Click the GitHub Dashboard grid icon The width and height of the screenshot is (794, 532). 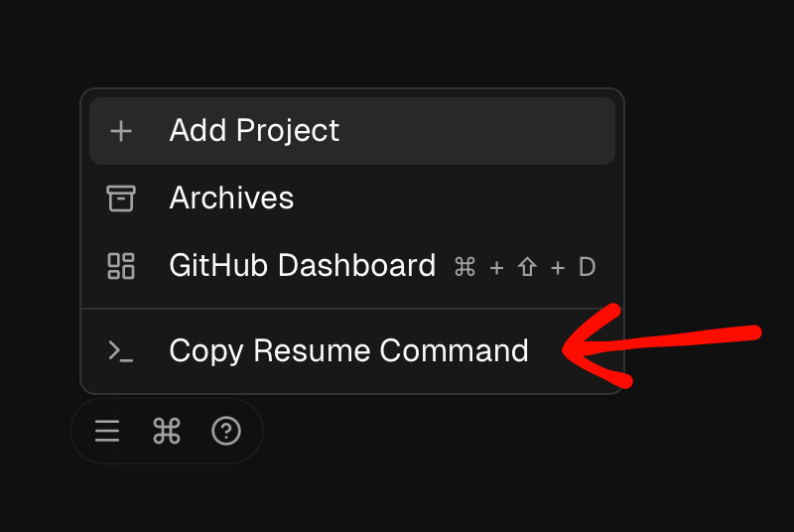121,266
